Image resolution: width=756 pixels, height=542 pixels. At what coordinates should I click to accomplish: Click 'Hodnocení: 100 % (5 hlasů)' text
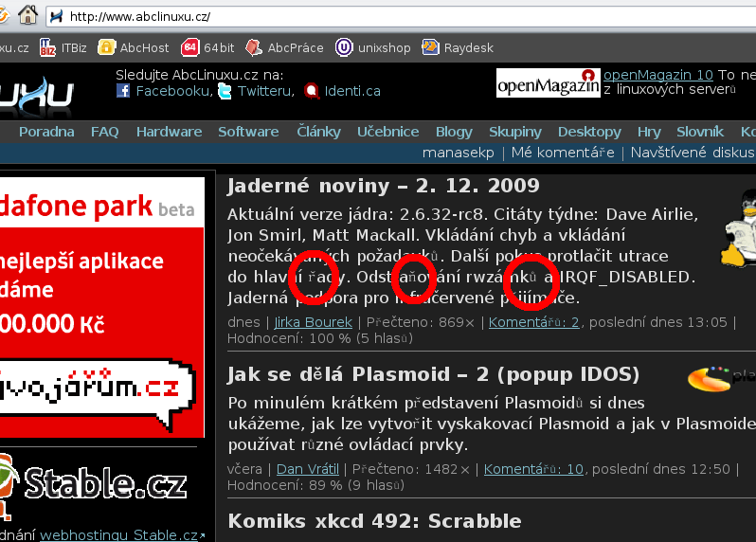(x=319, y=338)
